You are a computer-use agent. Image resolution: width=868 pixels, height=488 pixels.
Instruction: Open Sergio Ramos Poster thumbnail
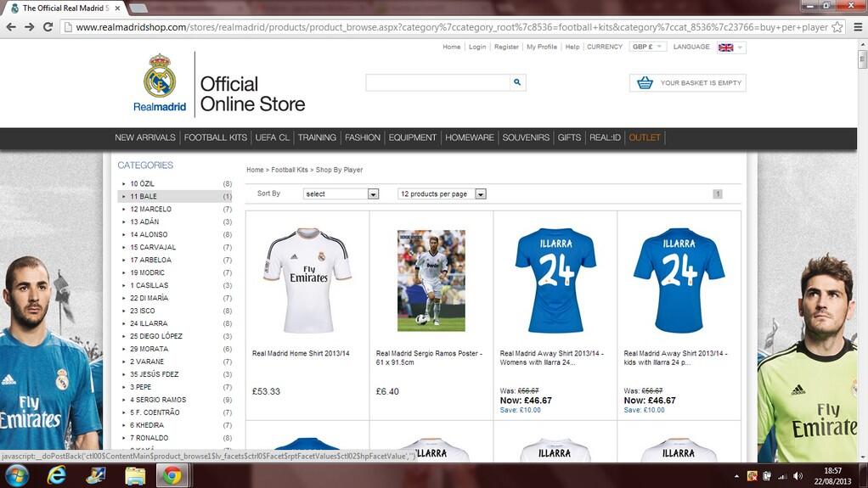point(431,281)
